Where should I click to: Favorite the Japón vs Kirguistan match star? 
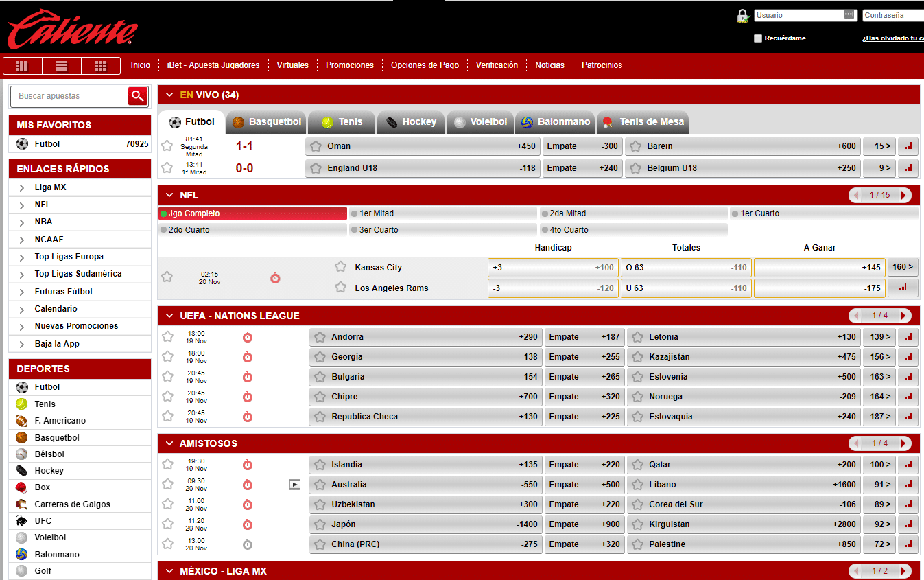[167, 524]
